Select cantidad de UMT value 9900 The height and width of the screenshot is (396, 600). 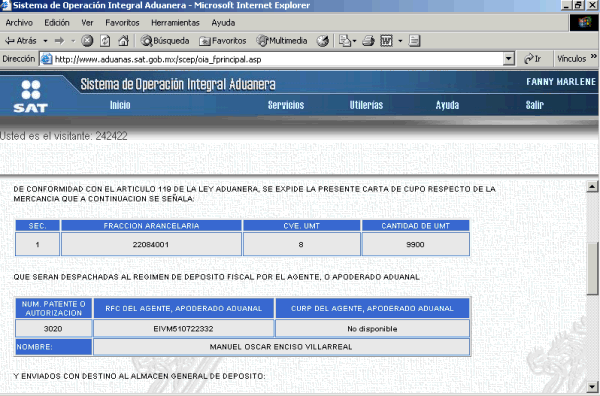click(415, 244)
